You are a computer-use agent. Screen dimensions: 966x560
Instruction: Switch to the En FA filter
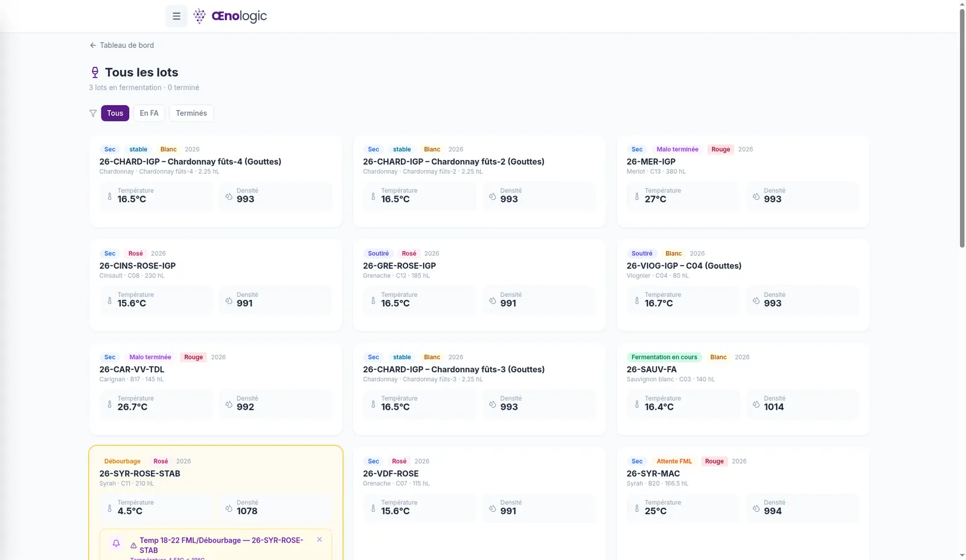click(x=149, y=113)
